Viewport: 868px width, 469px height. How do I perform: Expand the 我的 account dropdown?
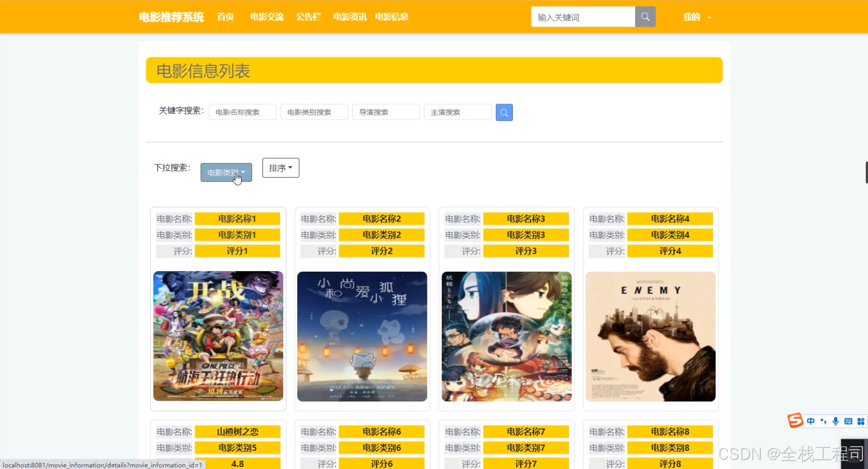coord(697,17)
